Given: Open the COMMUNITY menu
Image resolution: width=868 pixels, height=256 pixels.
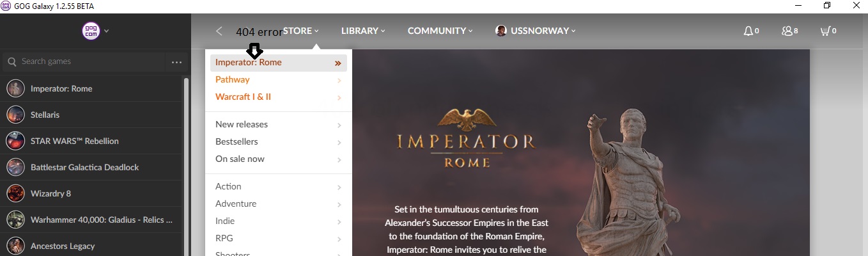Looking at the screenshot, I should [x=440, y=31].
